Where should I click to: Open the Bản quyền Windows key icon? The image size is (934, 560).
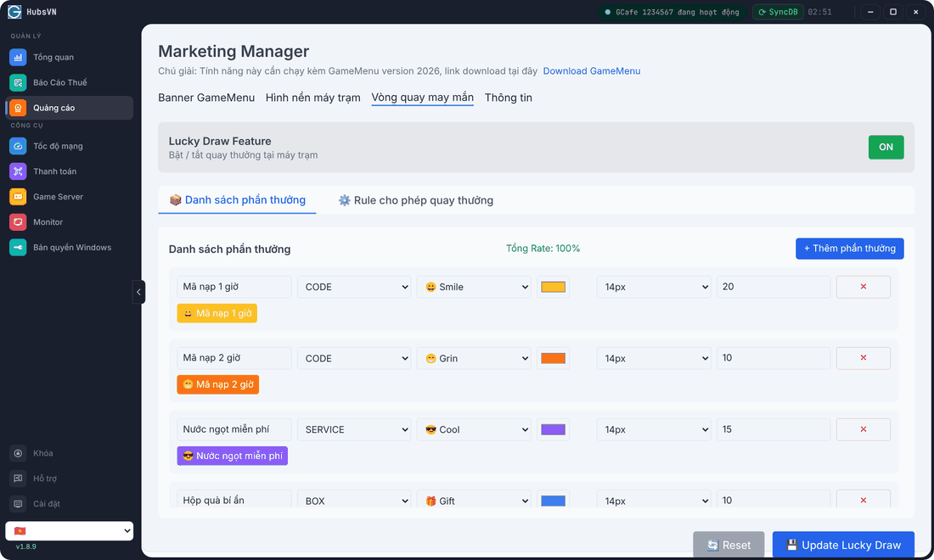(18, 248)
